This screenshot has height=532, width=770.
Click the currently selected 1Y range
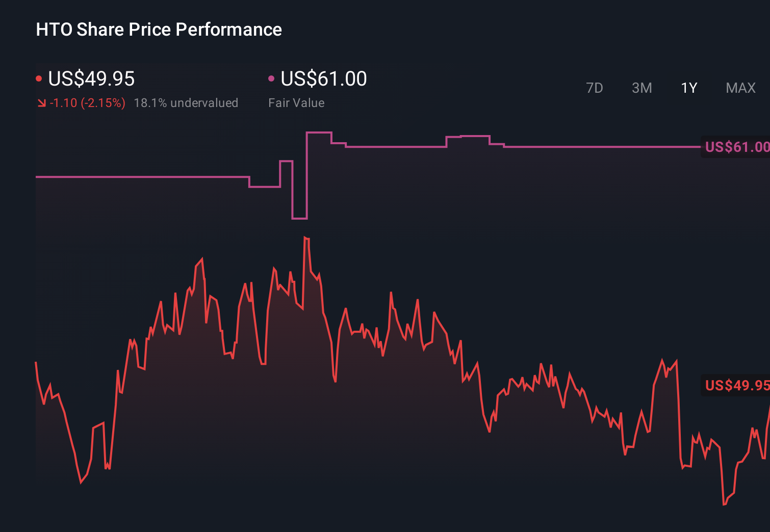(688, 88)
